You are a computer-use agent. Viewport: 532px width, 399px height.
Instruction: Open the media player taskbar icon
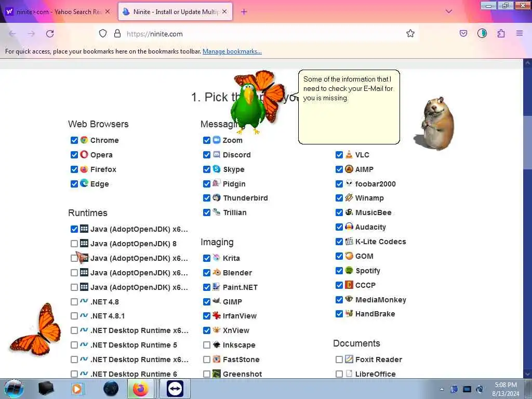pyautogui.click(x=77, y=389)
